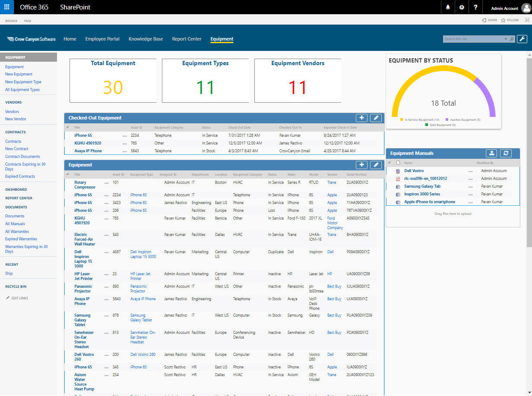Open search scope dropdown arrow
This screenshot has height=396, width=532.
(506, 39)
